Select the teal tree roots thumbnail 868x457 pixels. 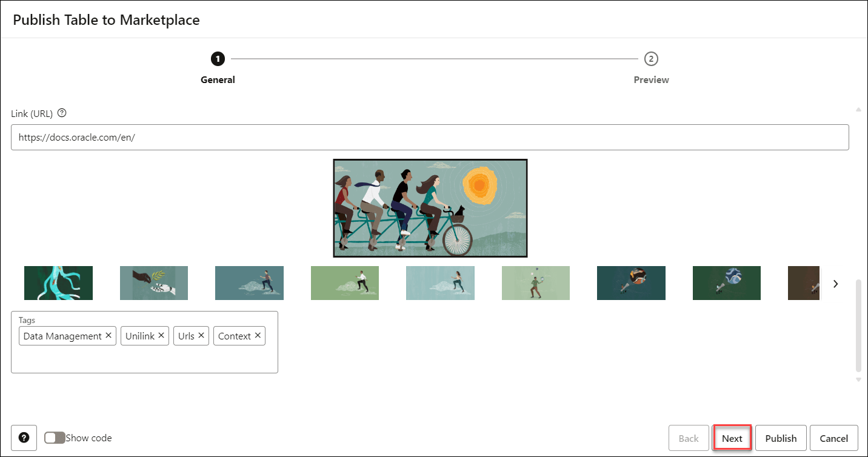58,283
